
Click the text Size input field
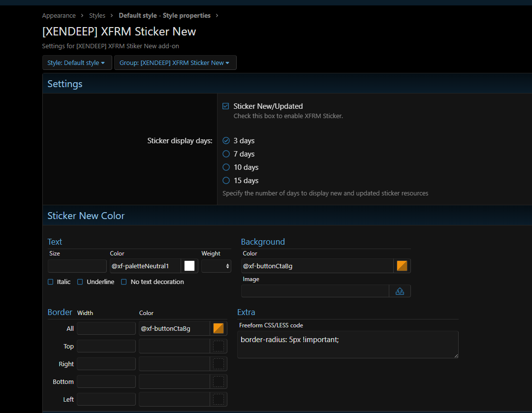click(x=77, y=266)
